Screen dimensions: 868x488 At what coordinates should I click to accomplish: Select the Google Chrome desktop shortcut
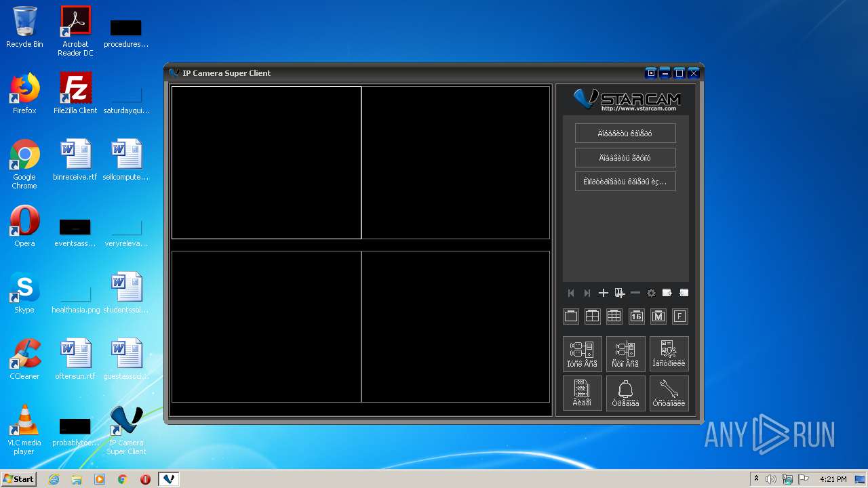24,163
